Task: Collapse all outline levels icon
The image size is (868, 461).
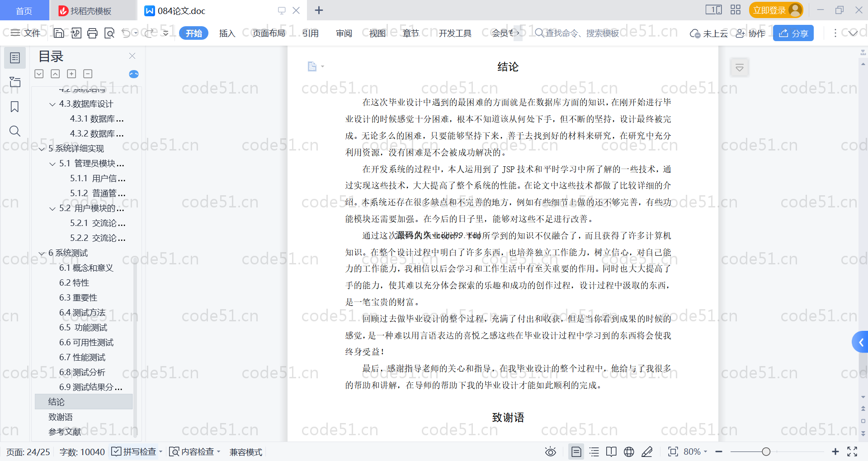Action: (x=39, y=74)
